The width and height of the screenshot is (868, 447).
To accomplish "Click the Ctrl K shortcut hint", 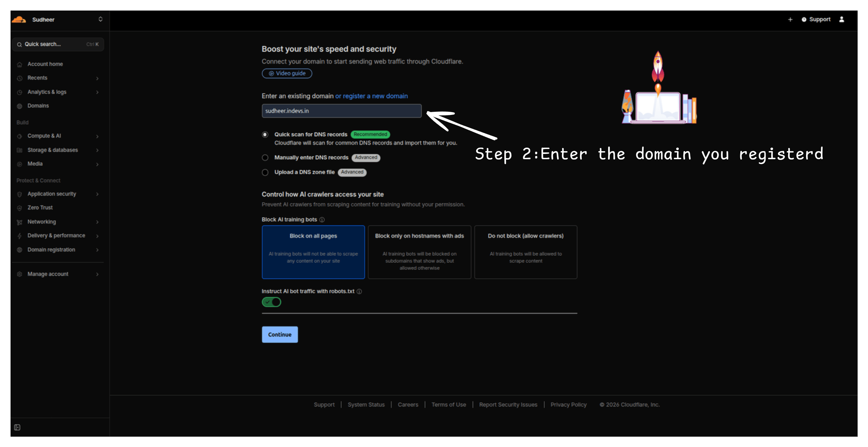I will 92,44.
